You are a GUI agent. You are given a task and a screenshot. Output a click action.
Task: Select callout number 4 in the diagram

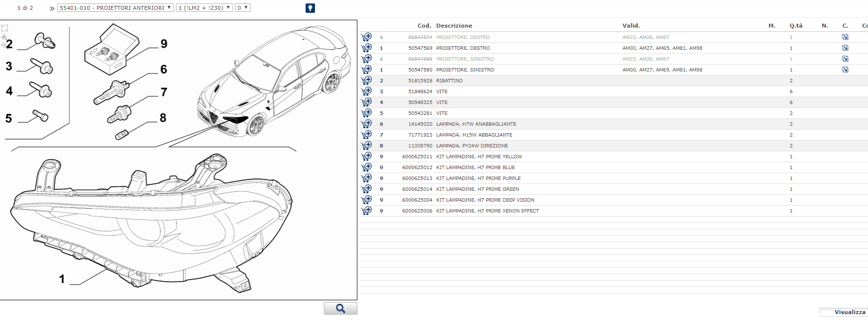coord(9,91)
